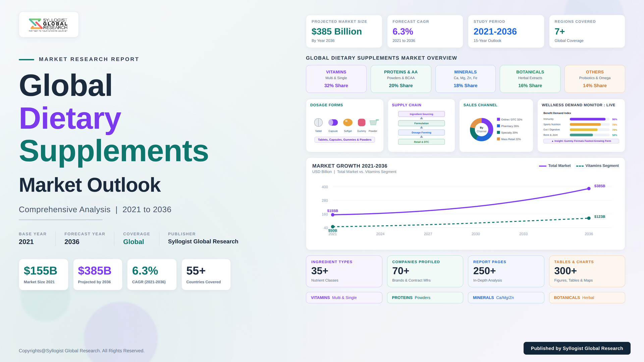Open the Botanicals 16% Share card
The height and width of the screenshot is (362, 644).
[530, 79]
